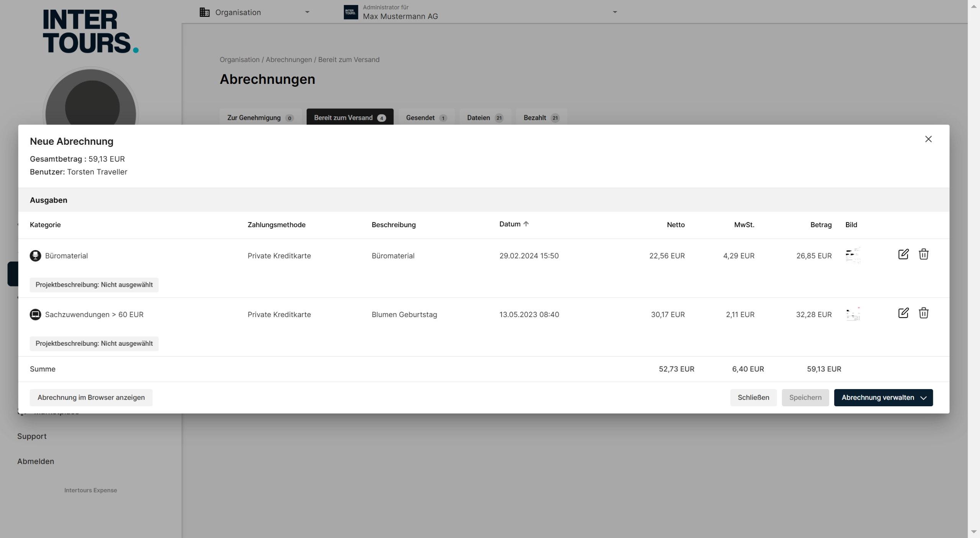Image resolution: width=980 pixels, height=538 pixels.
Task: Open the Bezahlt tab
Action: pos(541,118)
